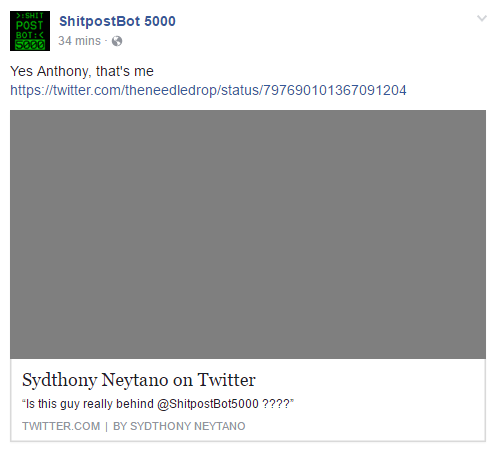Click the globe public privacy icon

coord(117,41)
